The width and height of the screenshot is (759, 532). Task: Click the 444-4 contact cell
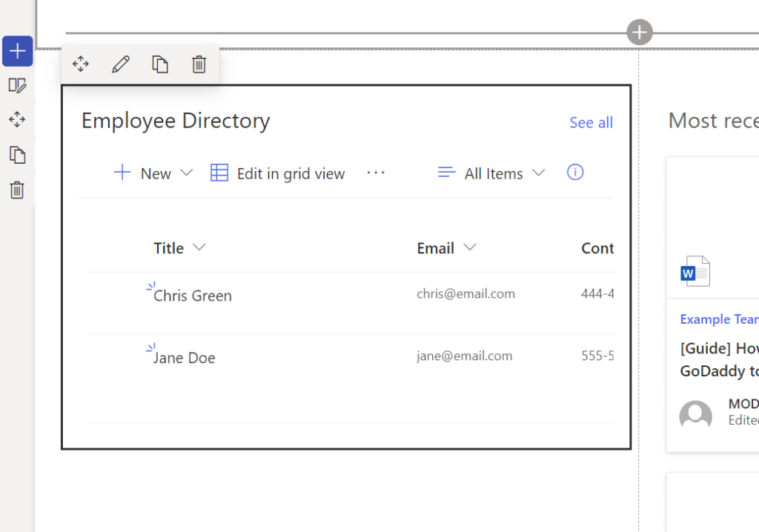coord(597,294)
